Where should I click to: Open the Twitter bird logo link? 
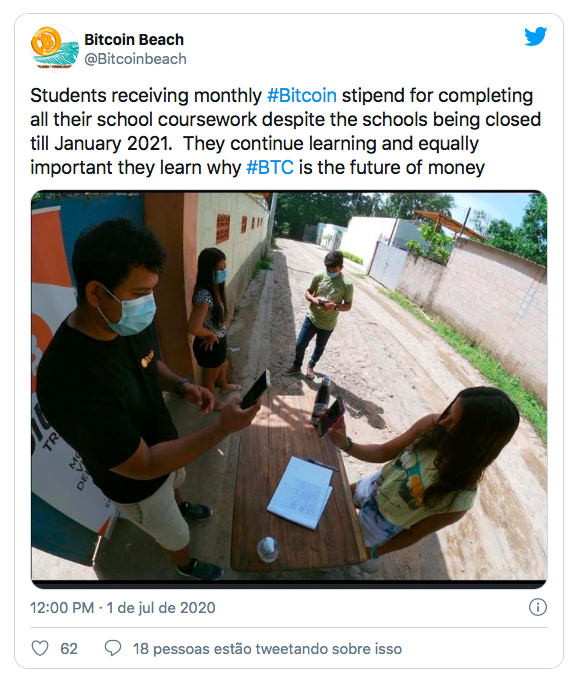pos(535,36)
